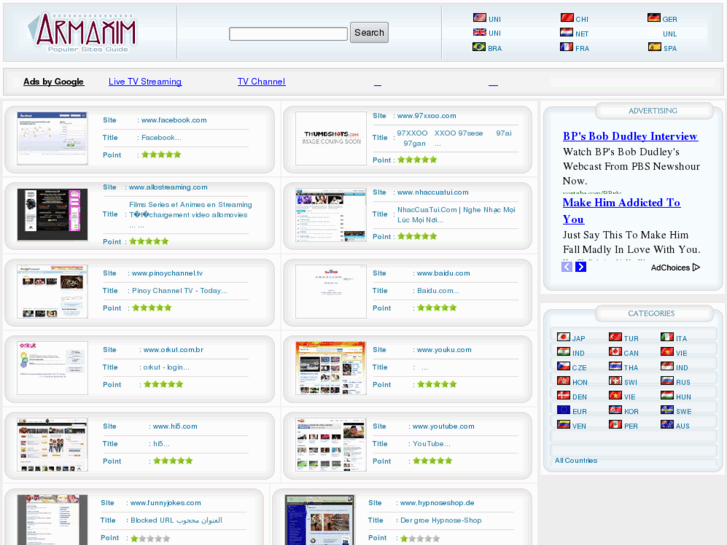Viewport: 727px width, 545px height.
Task: Click the Search button
Action: point(369,32)
